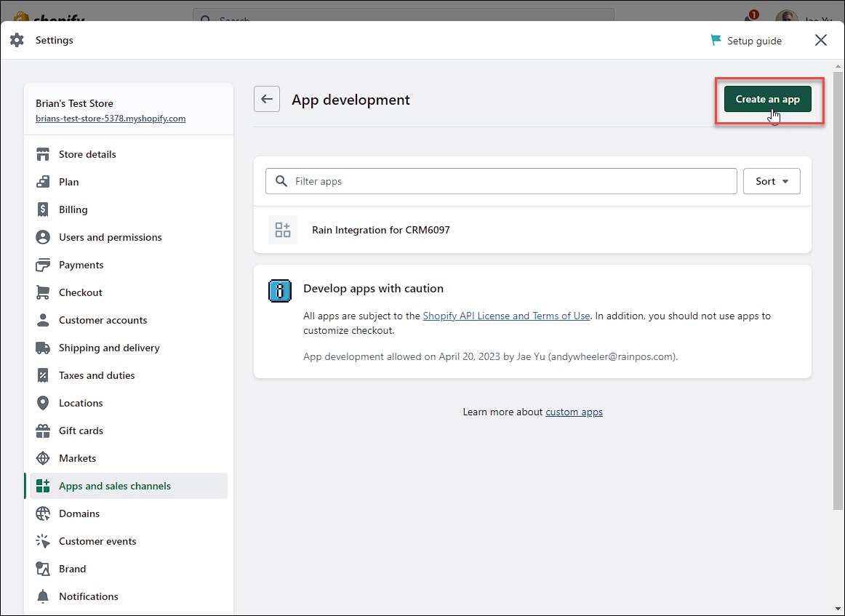Click the Rain Integration app icon

283,230
